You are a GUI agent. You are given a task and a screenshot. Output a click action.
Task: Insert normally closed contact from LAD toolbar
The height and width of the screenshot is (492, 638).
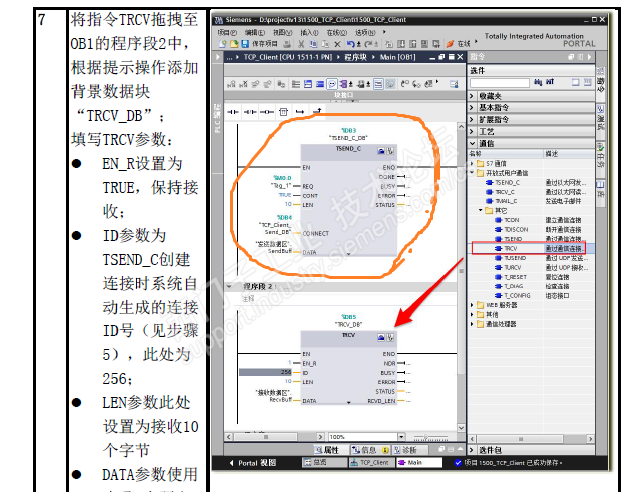[x=250, y=112]
